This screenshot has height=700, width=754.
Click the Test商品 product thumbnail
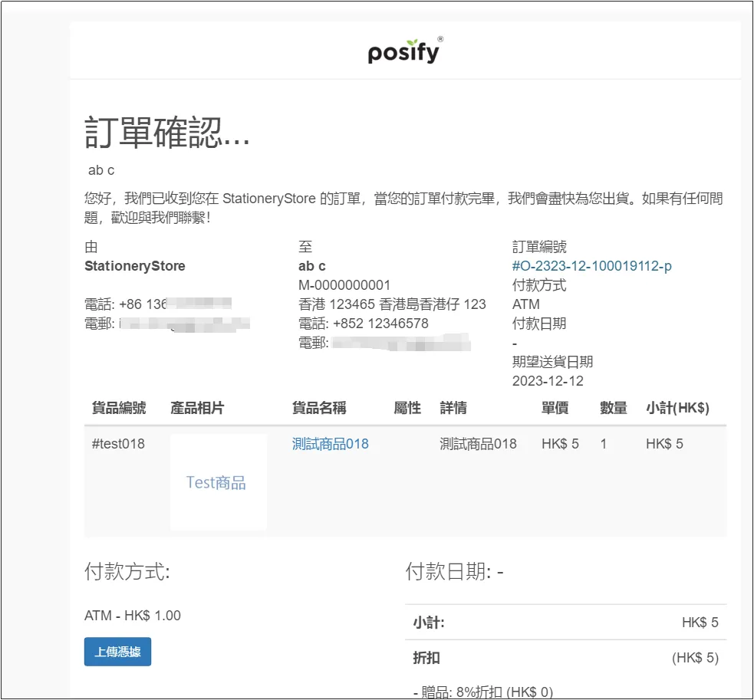(219, 481)
